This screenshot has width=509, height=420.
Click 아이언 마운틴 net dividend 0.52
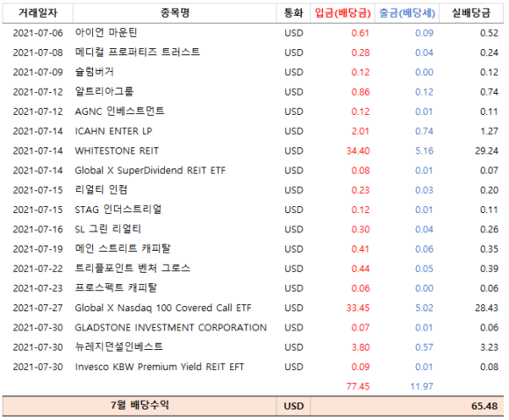point(489,33)
